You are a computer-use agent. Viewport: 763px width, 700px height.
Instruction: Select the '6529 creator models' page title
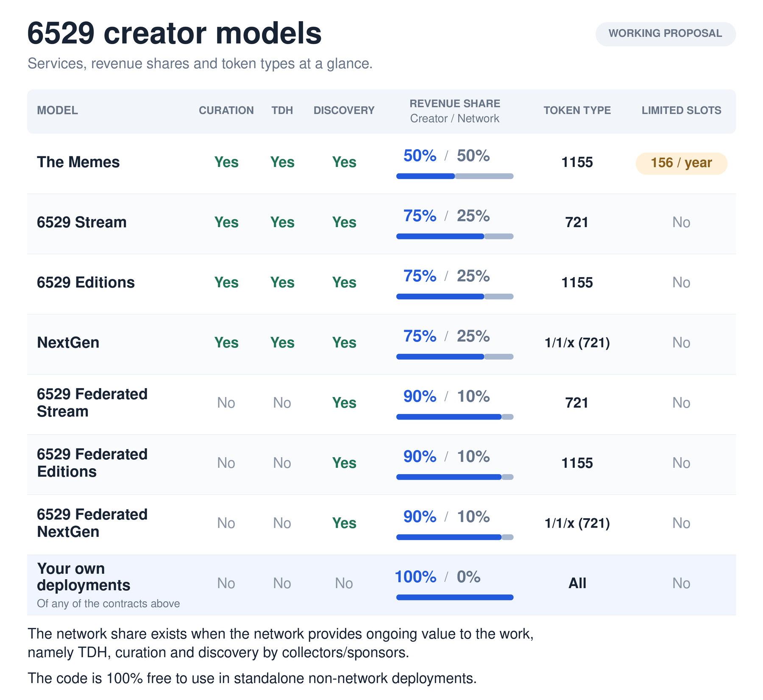(175, 33)
